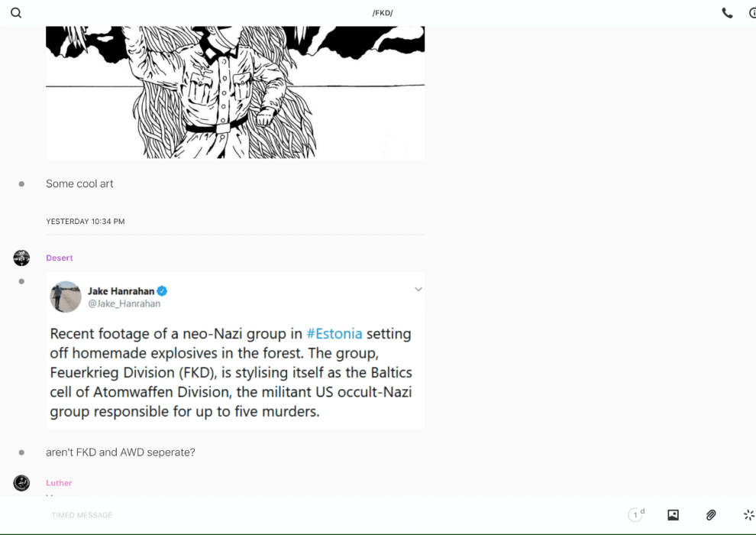The width and height of the screenshot is (756, 535).
Task: Click the Desert sender name
Action: (x=60, y=258)
